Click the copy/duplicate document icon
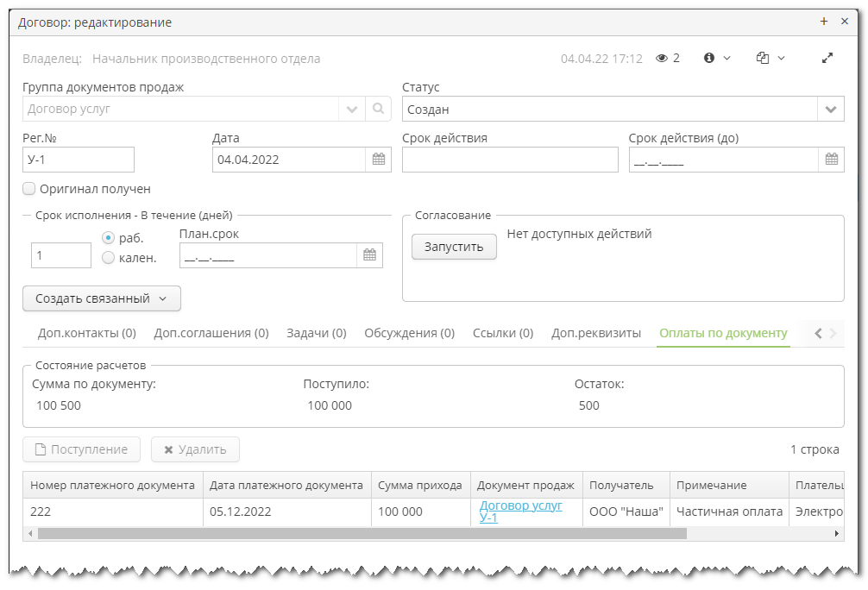Screen dimensions: 868x590 click(764, 58)
